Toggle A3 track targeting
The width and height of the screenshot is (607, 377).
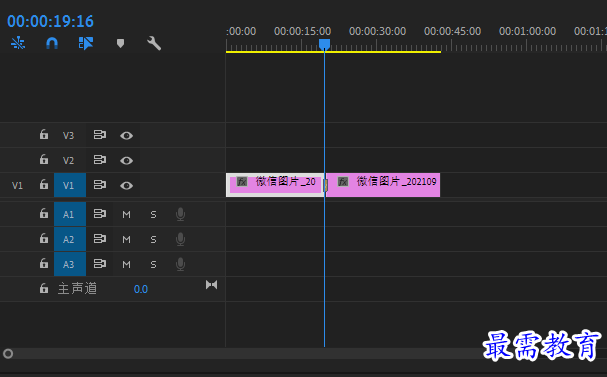70,264
